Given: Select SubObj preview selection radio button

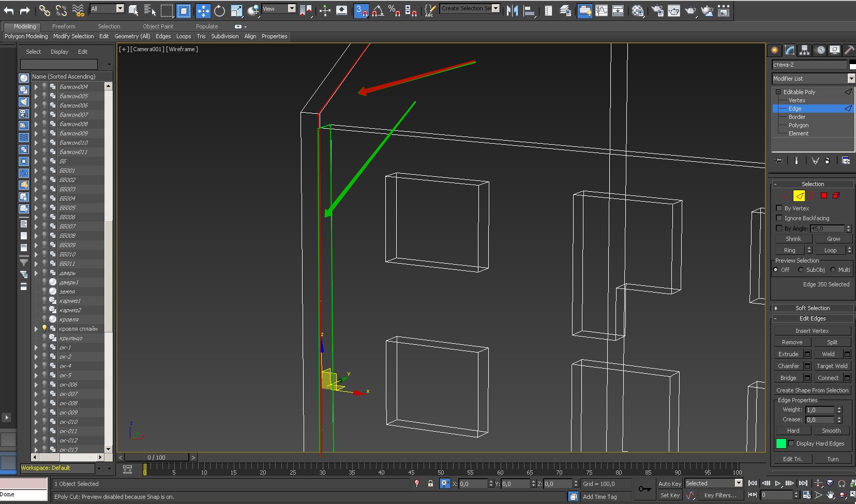Looking at the screenshot, I should tap(801, 270).
